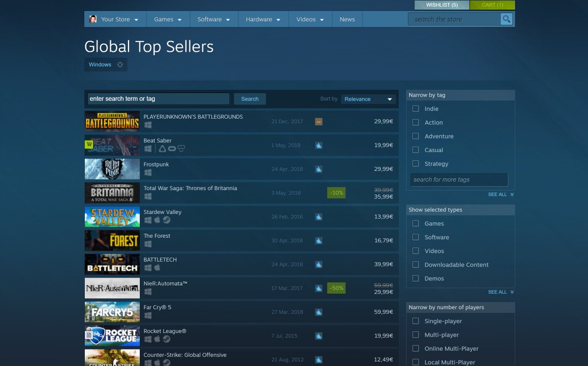Click the Search button beside the term field
This screenshot has height=366, width=588.
point(250,99)
